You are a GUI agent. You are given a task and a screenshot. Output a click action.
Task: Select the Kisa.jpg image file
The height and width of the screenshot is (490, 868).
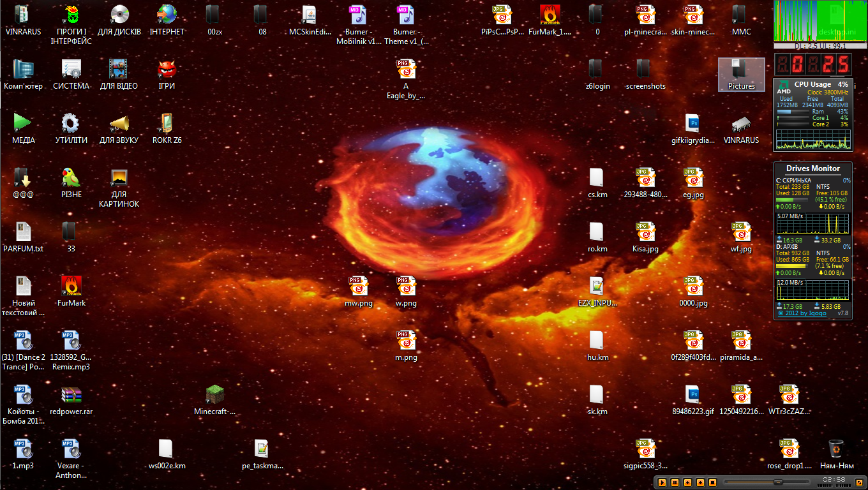pyautogui.click(x=645, y=237)
